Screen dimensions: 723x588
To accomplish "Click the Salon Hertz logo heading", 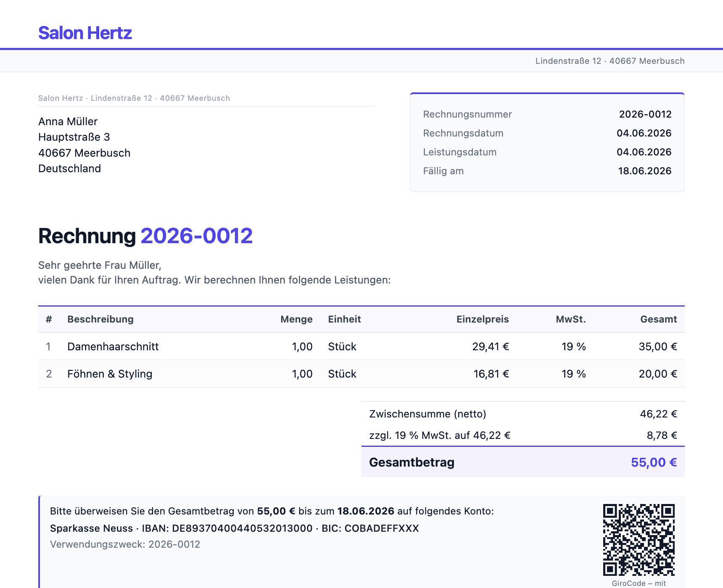I will (x=85, y=33).
